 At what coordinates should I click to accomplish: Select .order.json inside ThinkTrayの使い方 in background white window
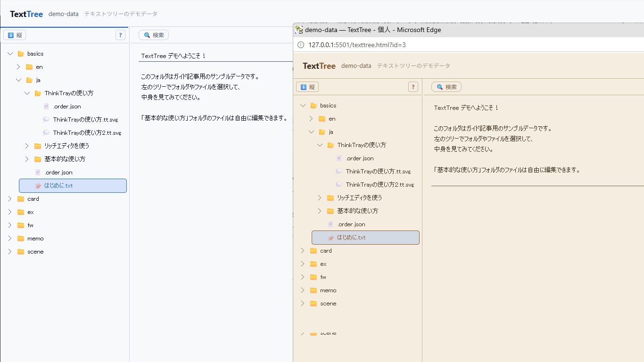67,107
